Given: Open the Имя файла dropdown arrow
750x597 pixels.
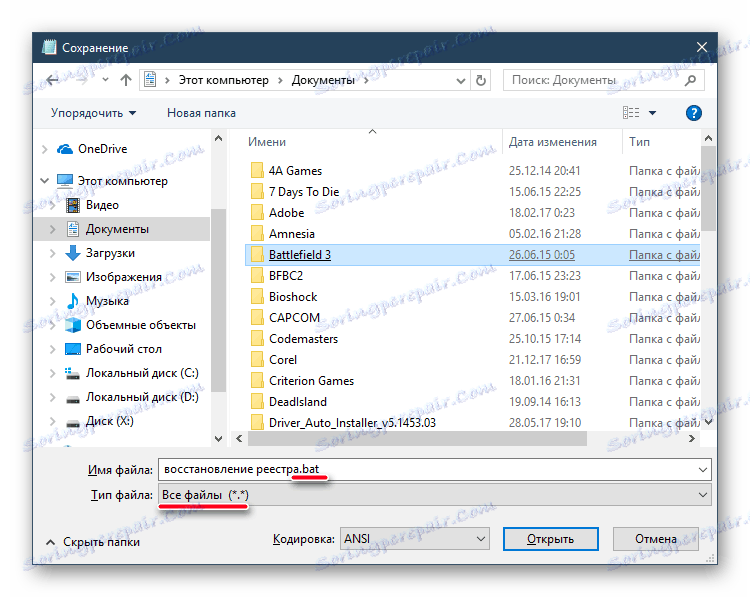Looking at the screenshot, I should click(703, 470).
